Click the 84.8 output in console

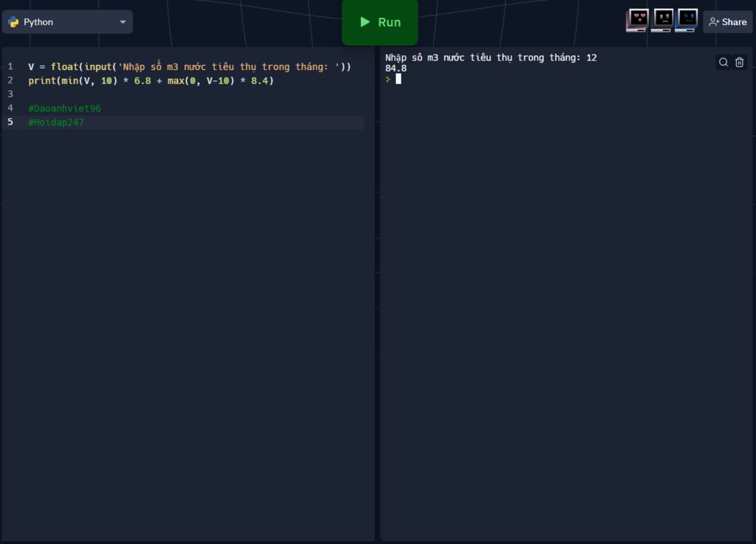point(396,69)
